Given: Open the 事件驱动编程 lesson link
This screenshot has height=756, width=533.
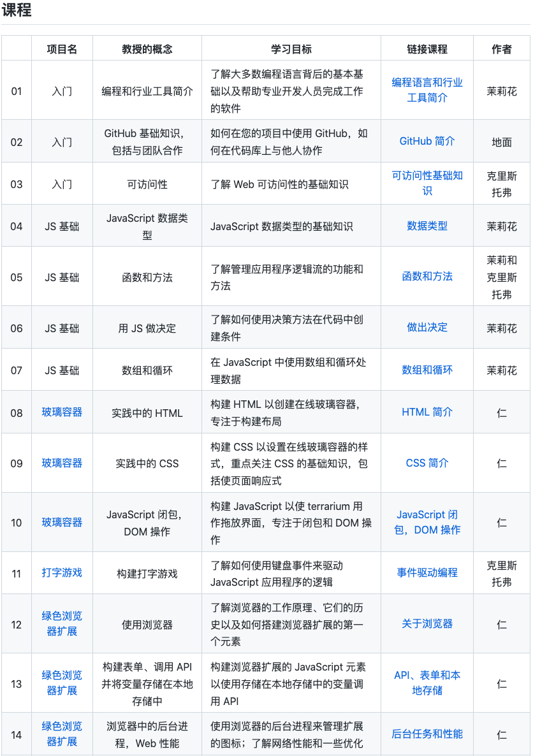Looking at the screenshot, I should point(427,573).
